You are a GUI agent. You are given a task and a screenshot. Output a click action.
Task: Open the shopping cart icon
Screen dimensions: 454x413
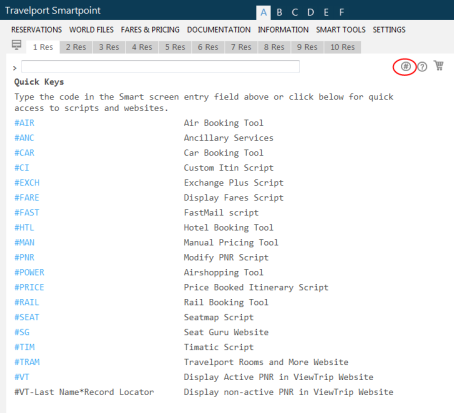(439, 65)
